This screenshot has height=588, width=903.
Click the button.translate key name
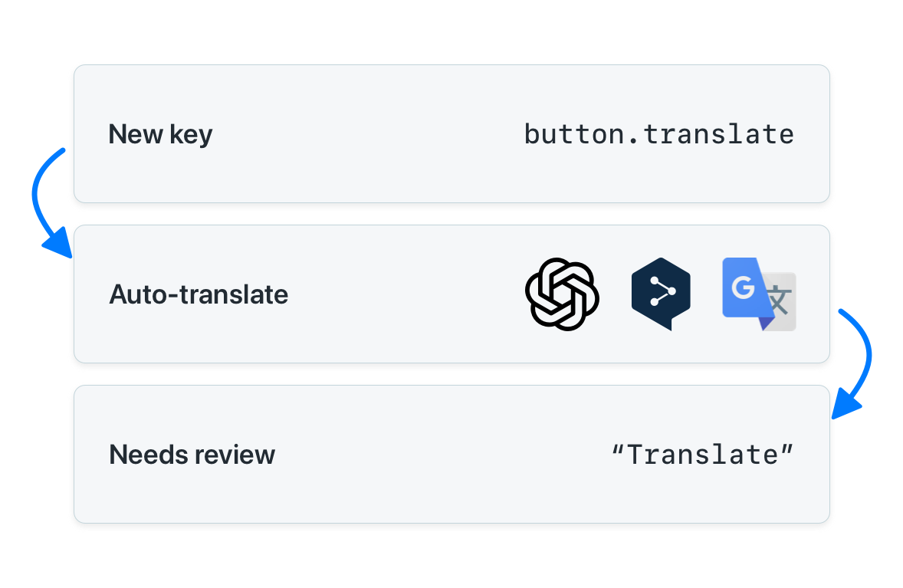(x=658, y=134)
